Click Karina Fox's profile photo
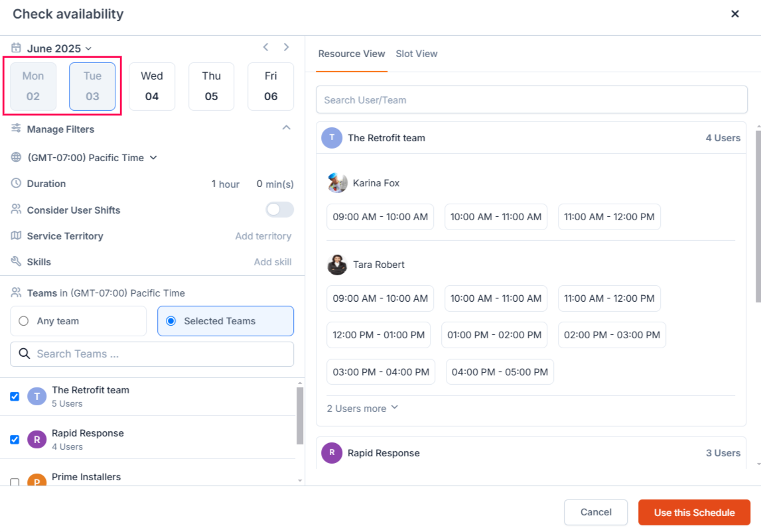Viewport: 761px width, 532px height. coord(337,183)
